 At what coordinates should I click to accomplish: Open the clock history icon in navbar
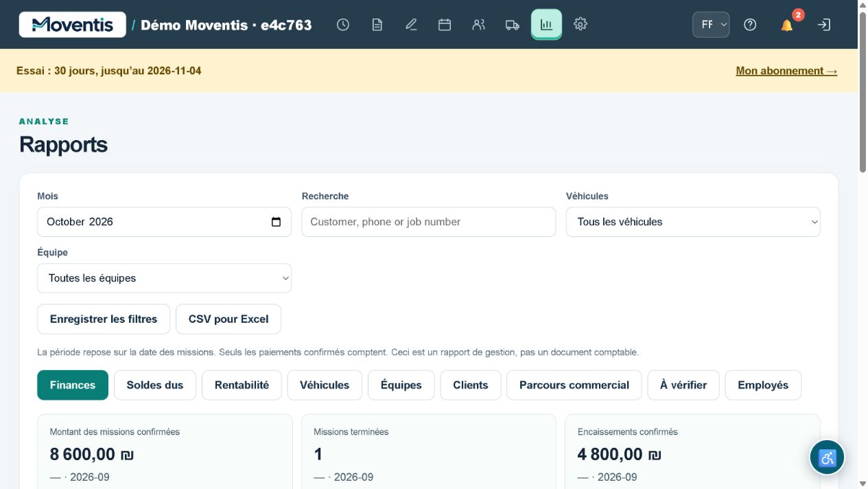click(x=343, y=25)
